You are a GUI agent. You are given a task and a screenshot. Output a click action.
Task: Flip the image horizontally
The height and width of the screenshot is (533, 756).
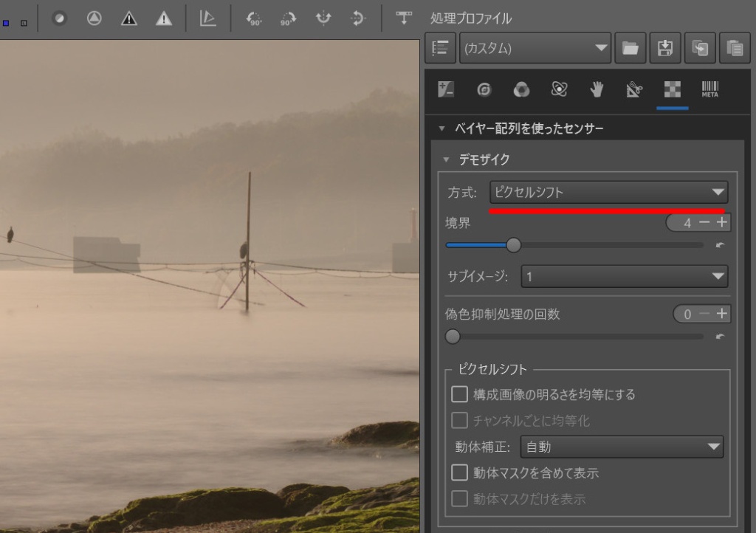point(323,18)
